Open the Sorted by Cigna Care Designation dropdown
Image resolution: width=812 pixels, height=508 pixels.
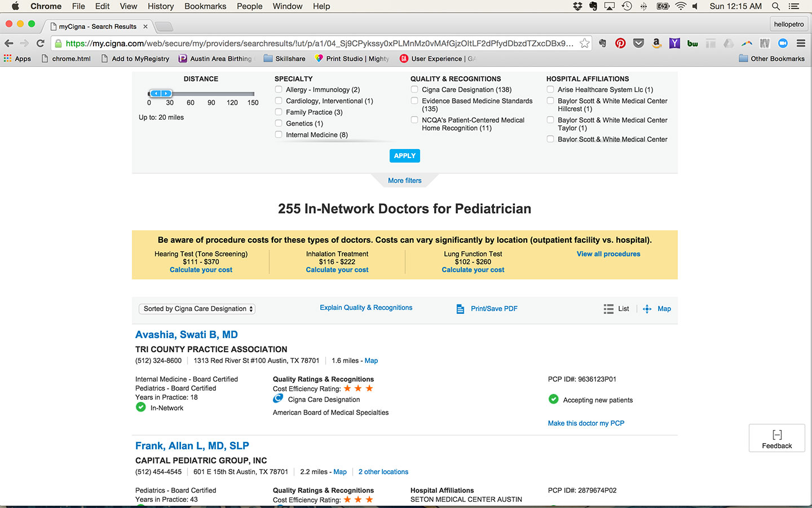pos(197,309)
